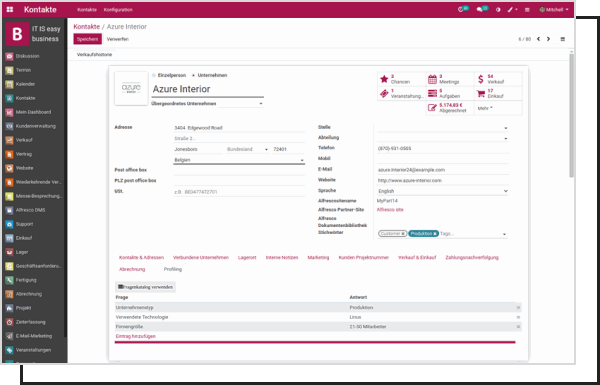
Task: Click the Speichern button
Action: (88, 39)
